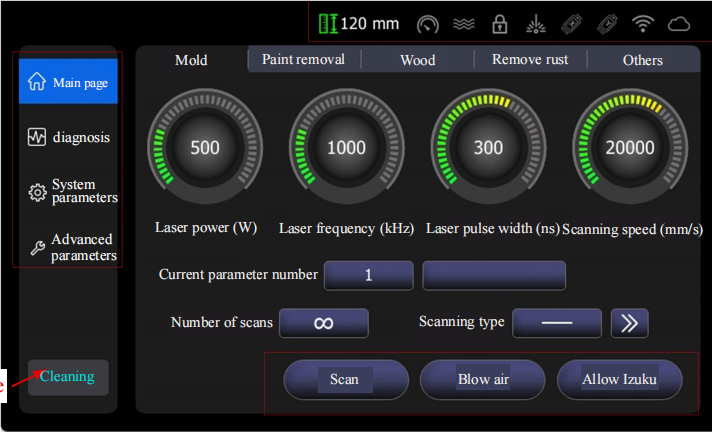The image size is (712, 432).
Task: Switch to the Paint removal tab
Action: pyautogui.click(x=303, y=60)
